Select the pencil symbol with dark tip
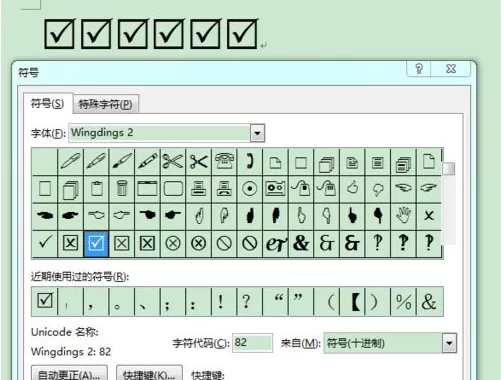This screenshot has width=504, height=380. (x=147, y=162)
